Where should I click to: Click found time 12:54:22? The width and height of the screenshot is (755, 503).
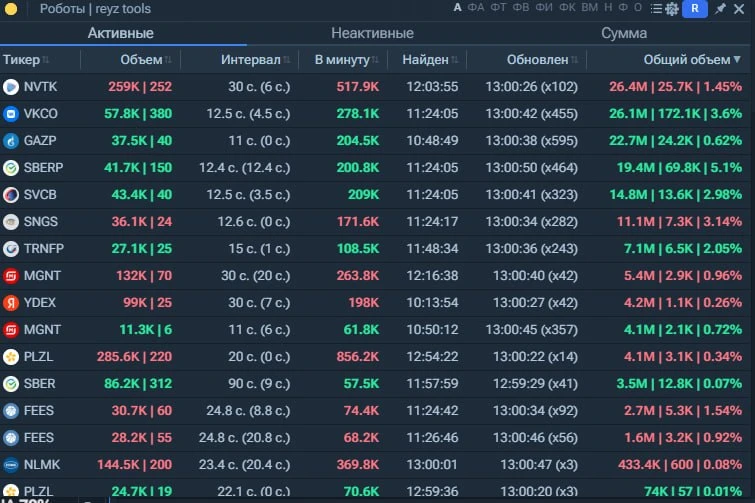(432, 357)
